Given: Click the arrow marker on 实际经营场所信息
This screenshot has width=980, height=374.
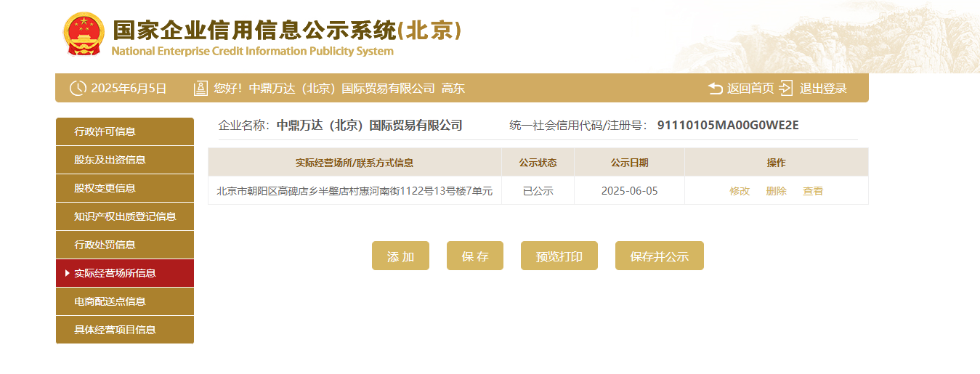Looking at the screenshot, I should (67, 273).
